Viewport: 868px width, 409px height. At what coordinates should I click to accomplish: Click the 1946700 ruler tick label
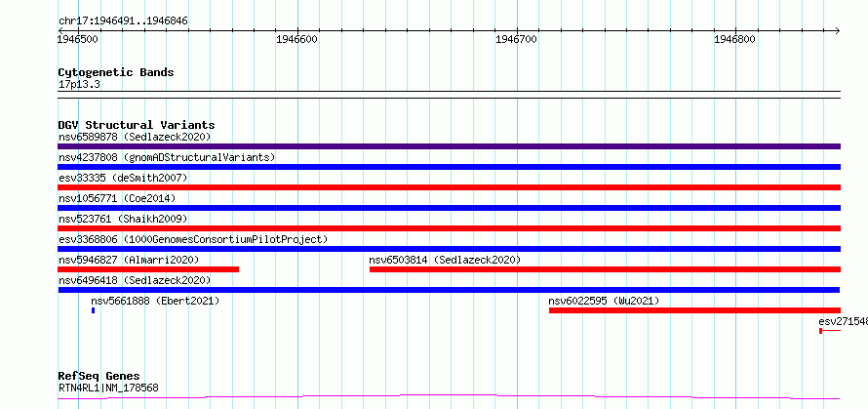point(517,39)
